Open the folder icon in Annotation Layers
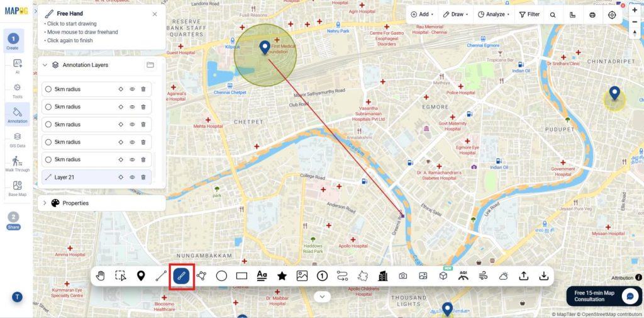Image resolution: width=644 pixels, height=318 pixels. (150, 65)
